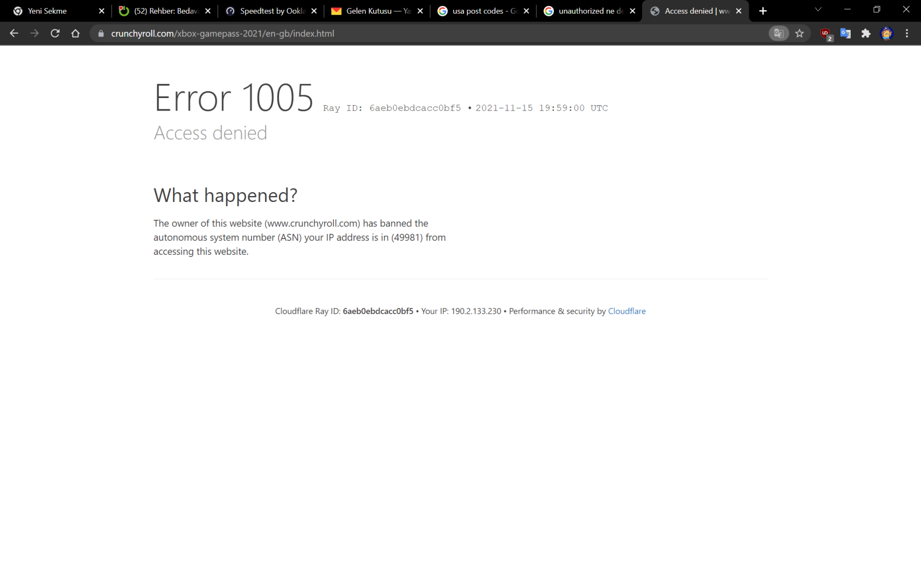This screenshot has height=588, width=921.
Task: Go back to the previous page
Action: point(14,33)
